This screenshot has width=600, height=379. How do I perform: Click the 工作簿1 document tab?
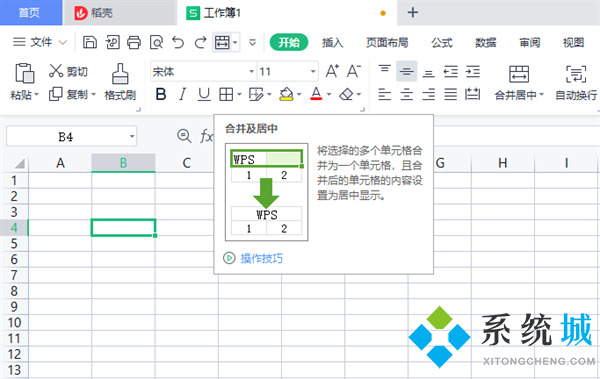pyautogui.click(x=287, y=13)
